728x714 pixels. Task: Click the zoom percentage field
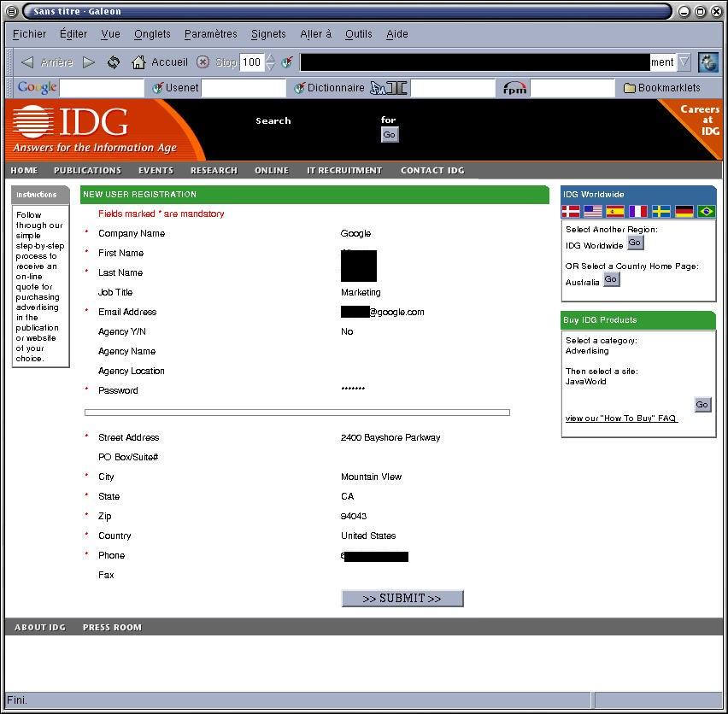(x=252, y=62)
